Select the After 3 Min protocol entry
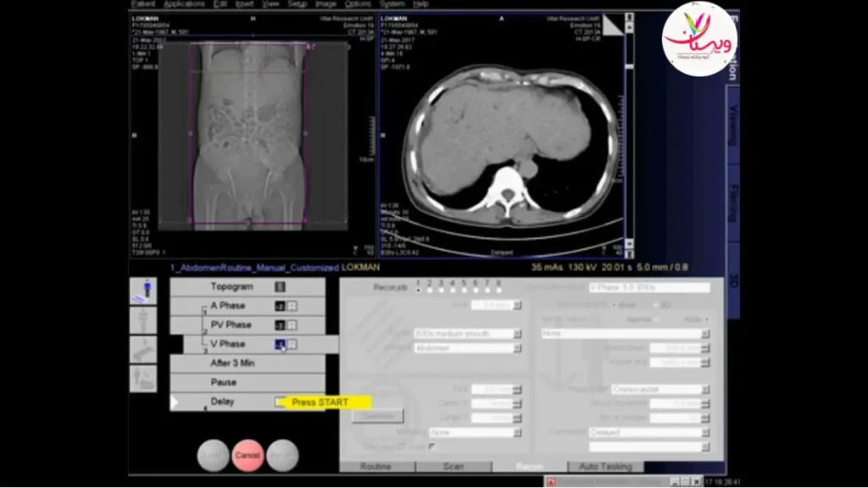Viewport: 868px width, 488px height. pos(232,363)
